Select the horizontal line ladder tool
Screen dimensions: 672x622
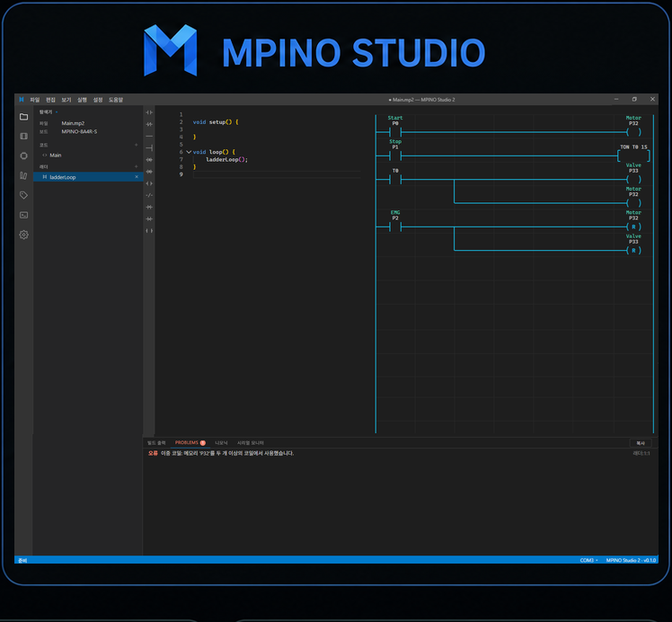click(x=149, y=136)
